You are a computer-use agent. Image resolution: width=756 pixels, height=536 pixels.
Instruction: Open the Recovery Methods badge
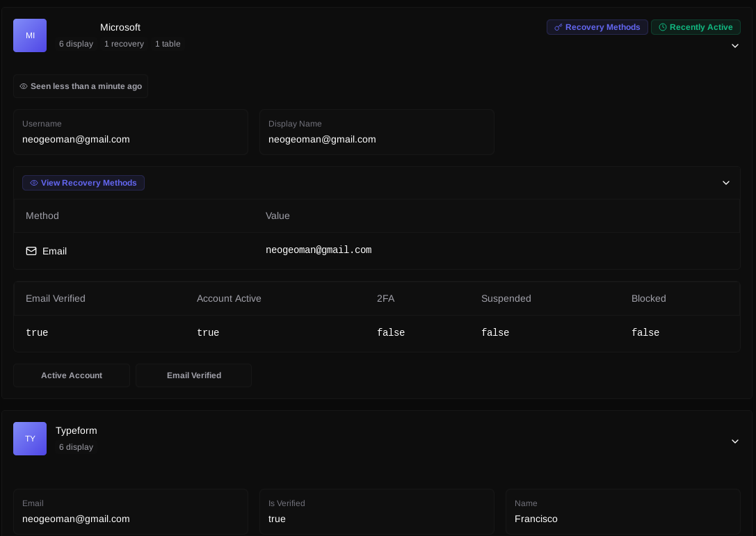click(x=597, y=27)
